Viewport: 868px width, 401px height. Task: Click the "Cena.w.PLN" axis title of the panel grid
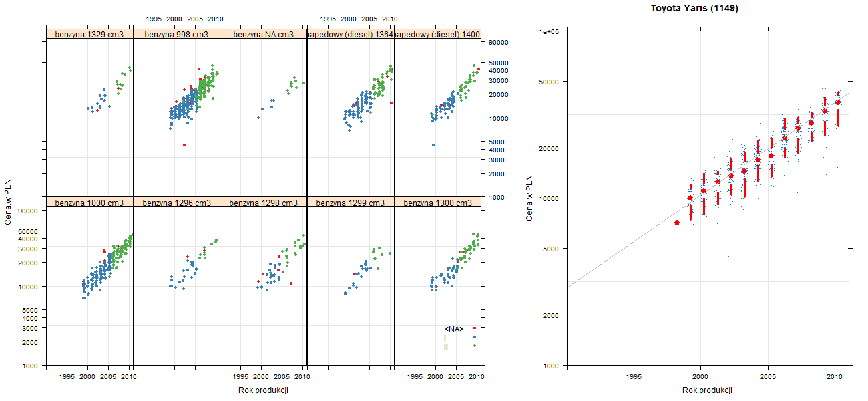tap(9, 203)
